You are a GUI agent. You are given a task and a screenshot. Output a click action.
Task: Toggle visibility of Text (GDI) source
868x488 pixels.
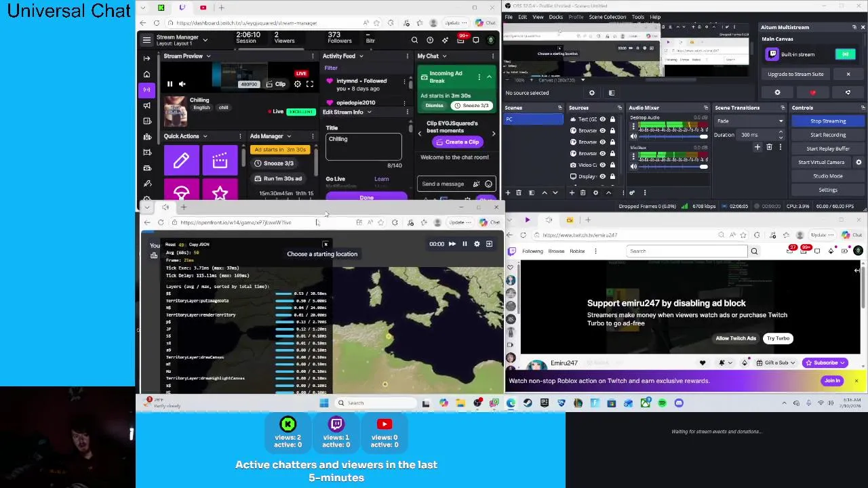point(602,119)
